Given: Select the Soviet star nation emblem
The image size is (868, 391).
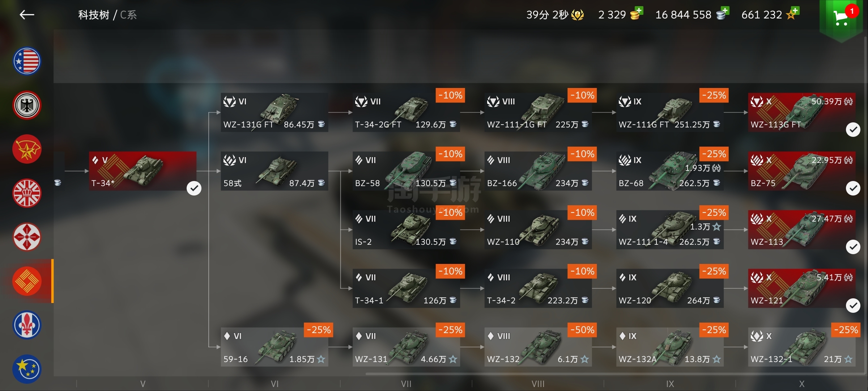Looking at the screenshot, I should [27, 149].
